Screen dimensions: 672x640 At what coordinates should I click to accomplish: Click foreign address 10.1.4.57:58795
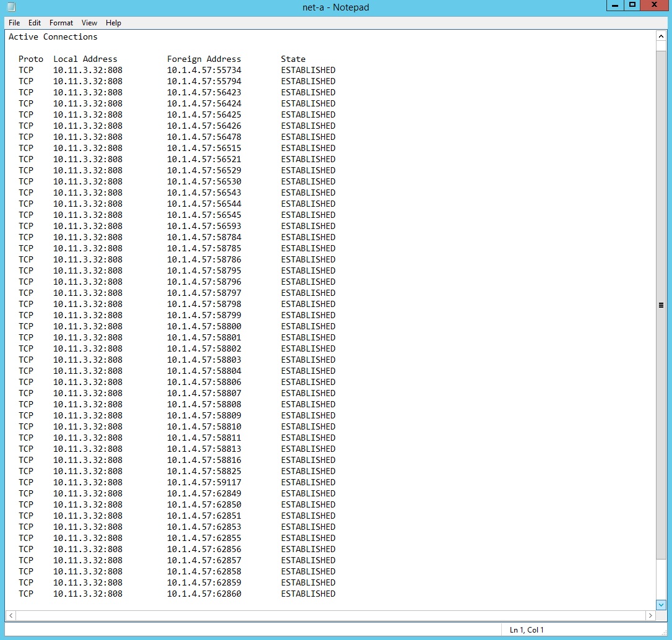(x=204, y=271)
